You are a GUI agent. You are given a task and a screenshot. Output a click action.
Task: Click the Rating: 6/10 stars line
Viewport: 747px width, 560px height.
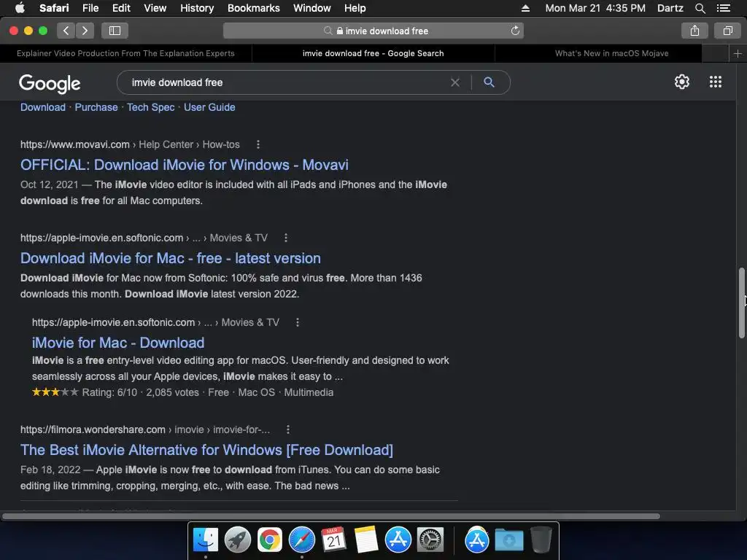[x=182, y=392]
